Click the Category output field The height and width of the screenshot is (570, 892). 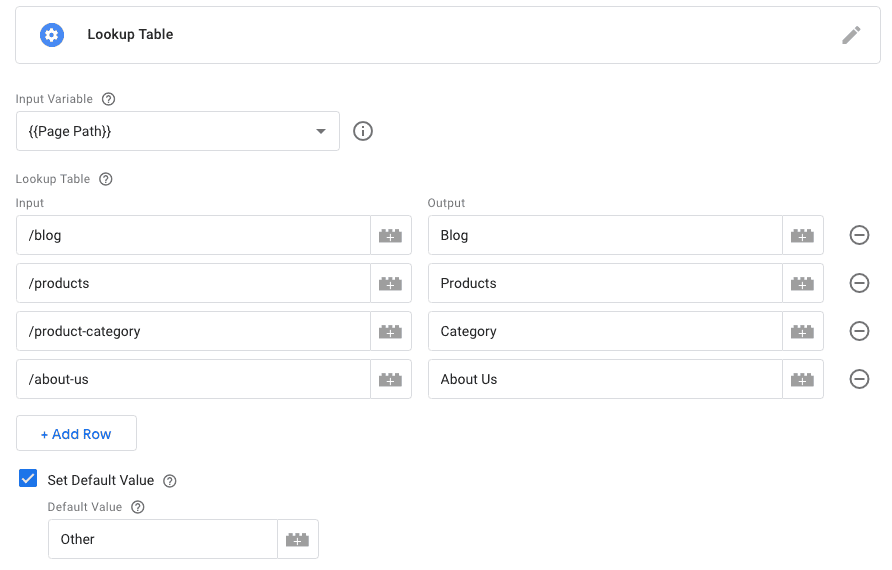[605, 331]
